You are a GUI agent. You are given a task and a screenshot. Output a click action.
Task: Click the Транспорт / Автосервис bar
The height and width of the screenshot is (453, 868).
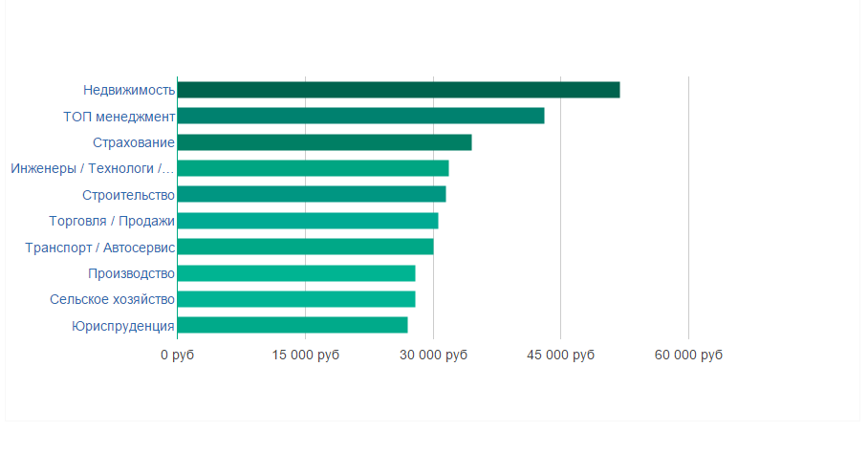pos(305,247)
